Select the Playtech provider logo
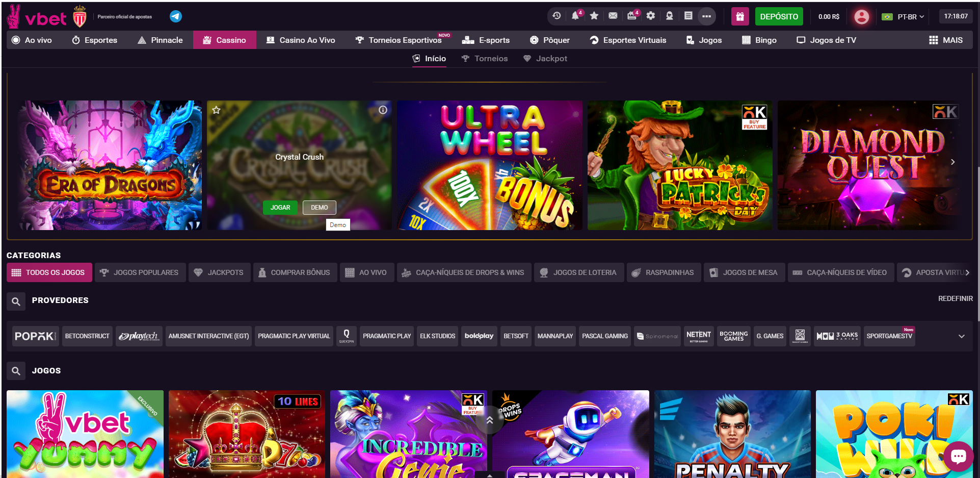This screenshot has width=980, height=478. tap(139, 336)
